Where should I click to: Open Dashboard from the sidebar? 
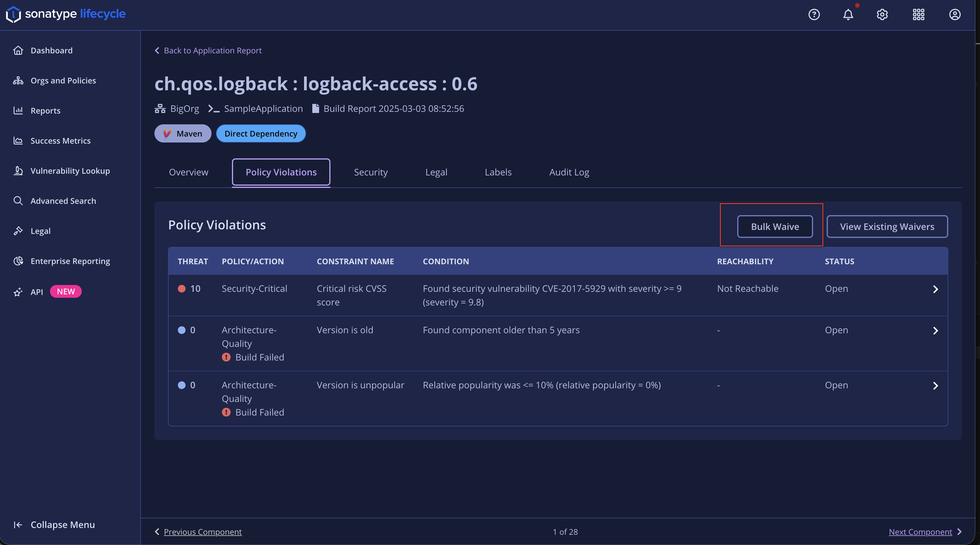point(51,50)
